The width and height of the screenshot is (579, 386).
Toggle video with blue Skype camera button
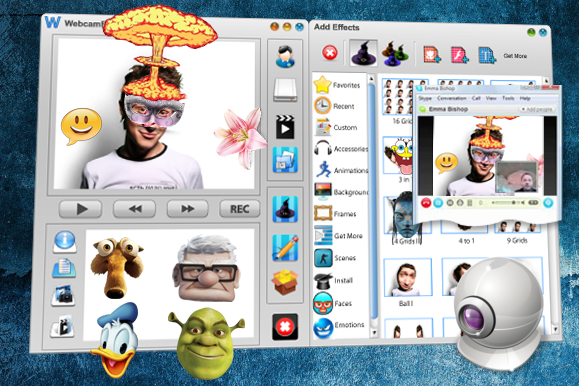[x=438, y=202]
